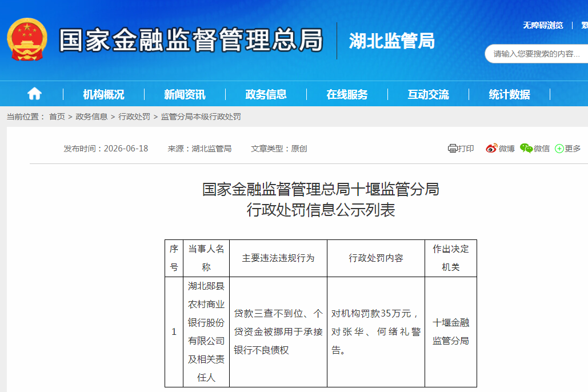Click the 更多 share label
This screenshot has width=588, height=392.
[573, 149]
